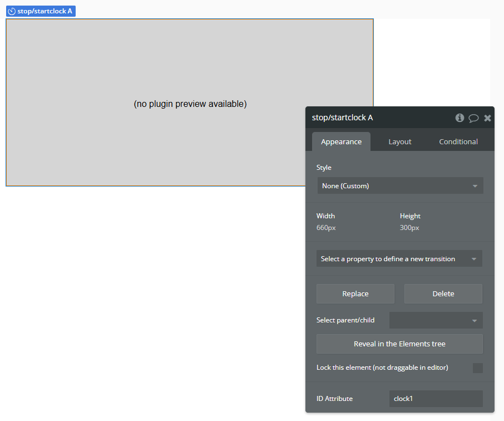This screenshot has height=421, width=504.
Task: Toggle the Lock this element checkbox
Action: (x=478, y=368)
